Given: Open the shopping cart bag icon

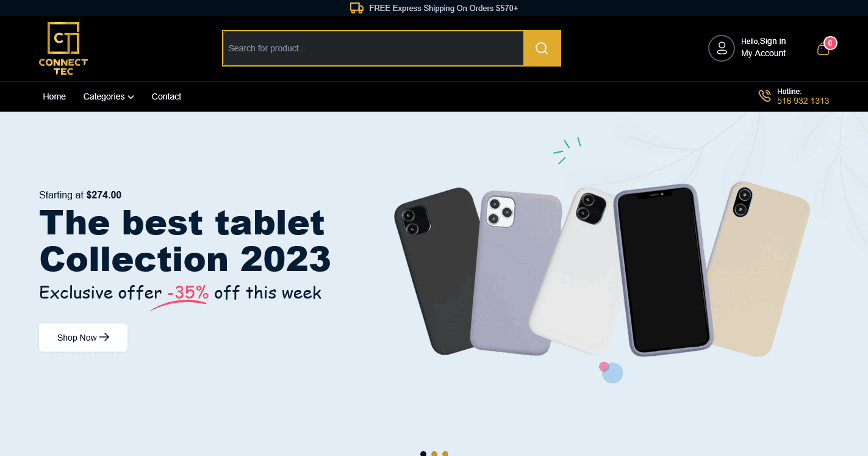Looking at the screenshot, I should tap(823, 49).
